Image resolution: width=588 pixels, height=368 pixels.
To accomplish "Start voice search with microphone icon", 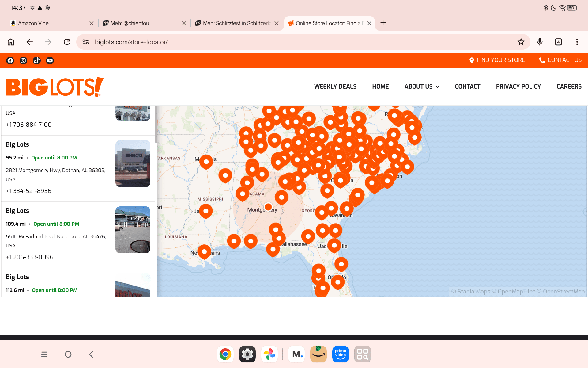I will (540, 42).
